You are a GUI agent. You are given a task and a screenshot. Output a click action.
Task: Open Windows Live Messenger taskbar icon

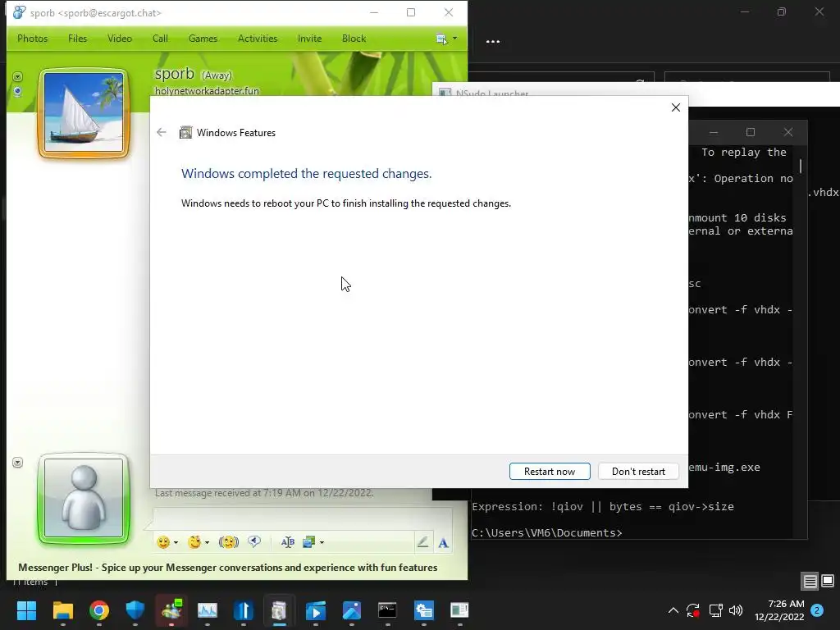[171, 610]
